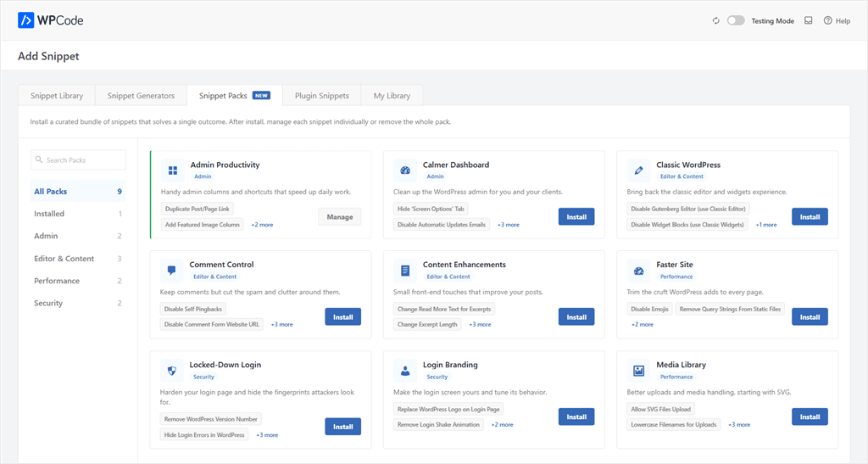The image size is (868, 464).
Task: Click the Classic WordPress pencil icon
Action: pos(638,171)
